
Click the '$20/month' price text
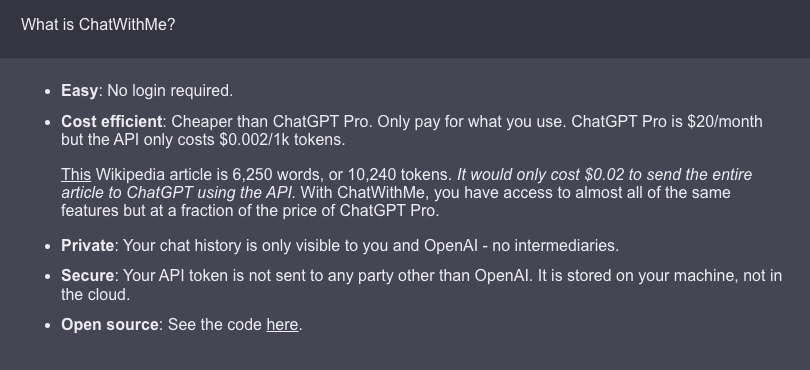(x=725, y=121)
